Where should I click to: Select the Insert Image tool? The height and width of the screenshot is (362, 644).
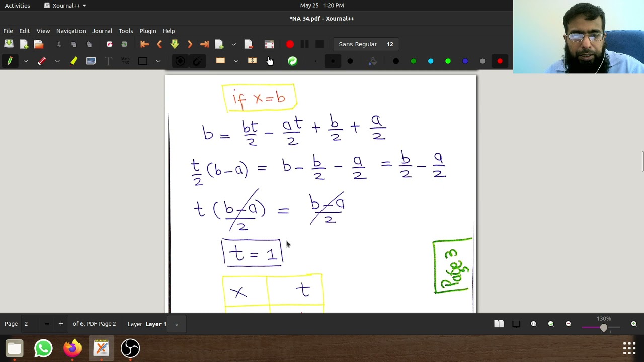coord(91,61)
